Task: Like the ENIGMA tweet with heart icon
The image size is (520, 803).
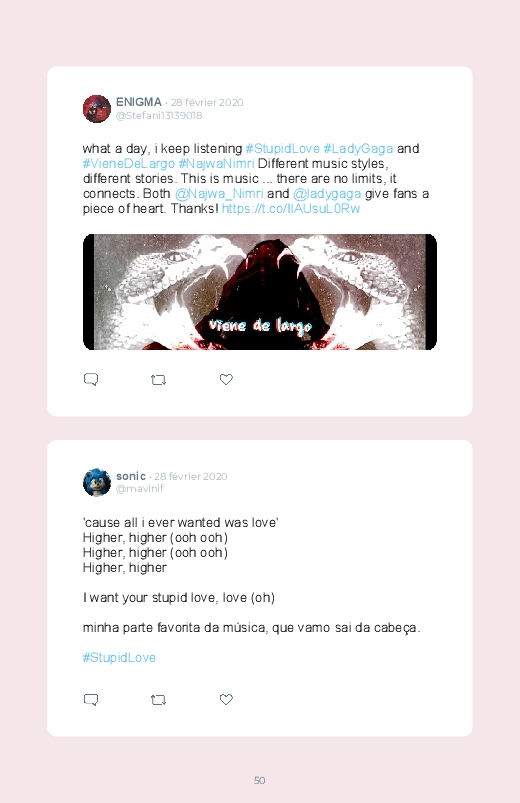Action: pos(226,379)
